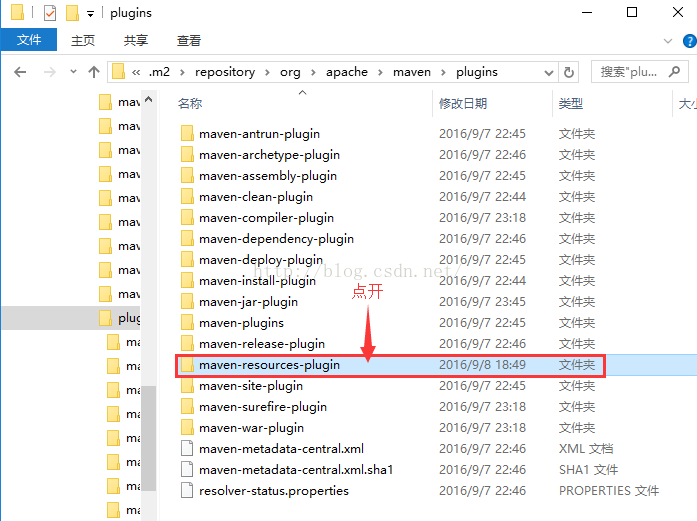
Task: Click the 名称 column header
Action: [190, 104]
